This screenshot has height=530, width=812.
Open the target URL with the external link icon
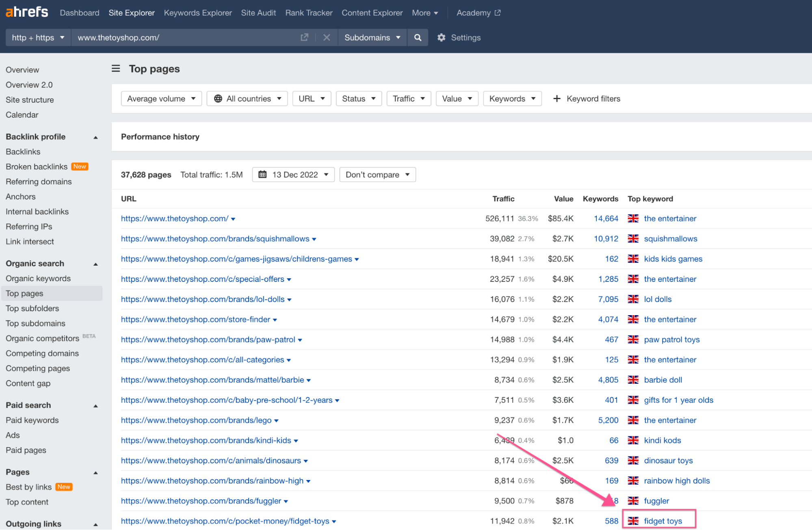[x=304, y=37]
